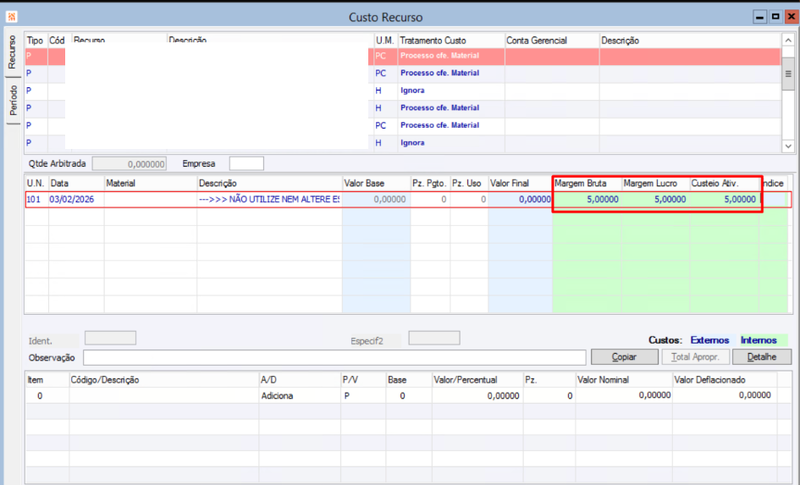
Task: Click the Detalhe button
Action: point(762,357)
